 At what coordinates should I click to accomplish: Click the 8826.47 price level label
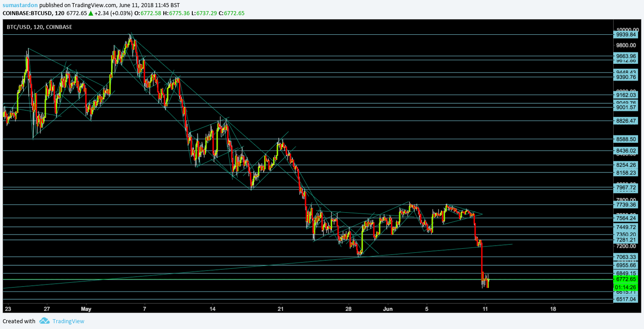coord(626,120)
